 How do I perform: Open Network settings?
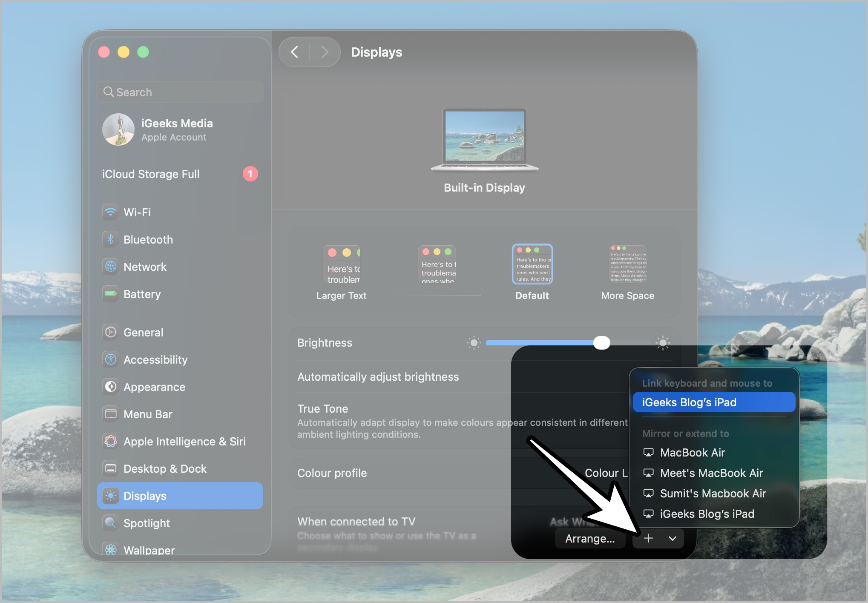pyautogui.click(x=145, y=267)
